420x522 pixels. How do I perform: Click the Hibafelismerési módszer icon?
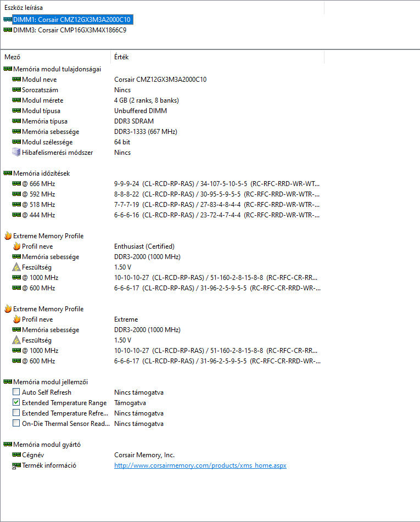click(x=16, y=152)
